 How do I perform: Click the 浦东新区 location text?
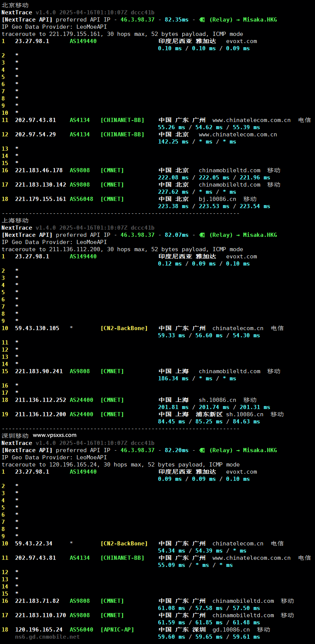(209, 414)
